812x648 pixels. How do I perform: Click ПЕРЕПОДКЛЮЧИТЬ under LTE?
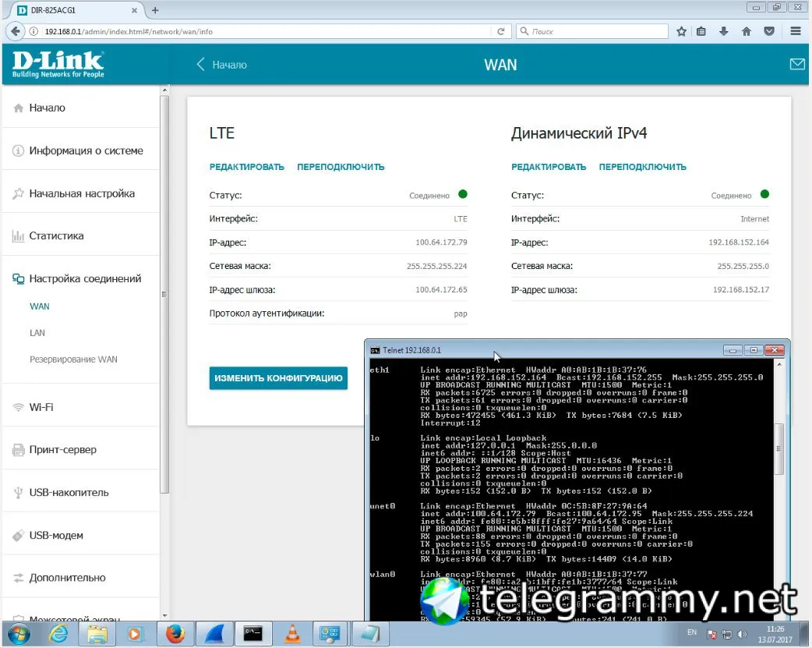pos(341,167)
